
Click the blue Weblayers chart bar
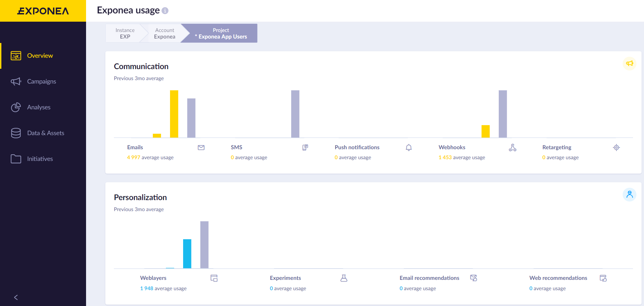click(187, 254)
